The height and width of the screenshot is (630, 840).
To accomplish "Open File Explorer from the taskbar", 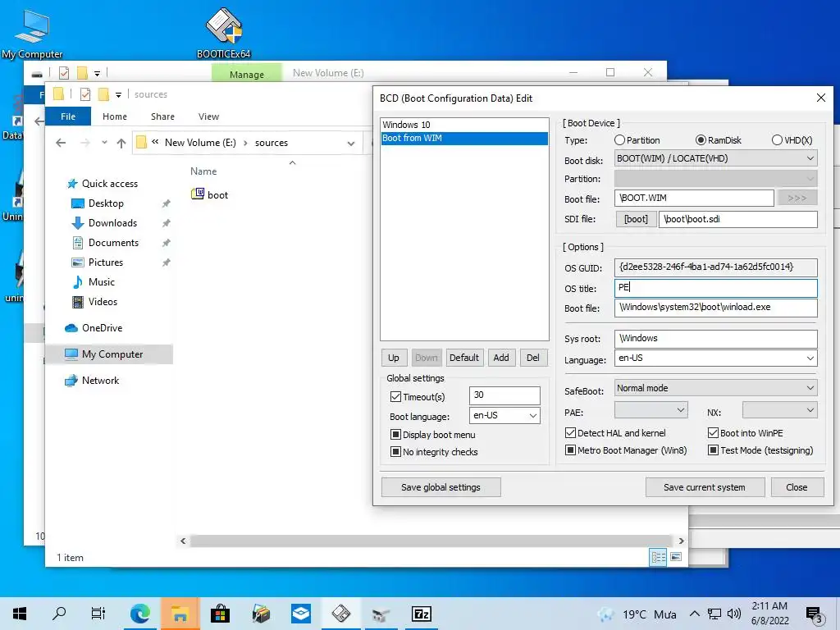I will click(180, 614).
